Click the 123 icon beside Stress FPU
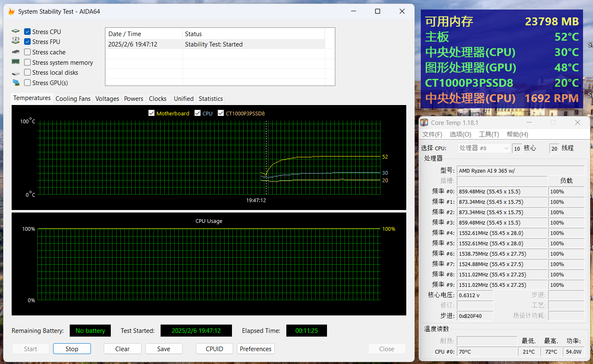Viewport: 593px width, 364px height. 16,41
